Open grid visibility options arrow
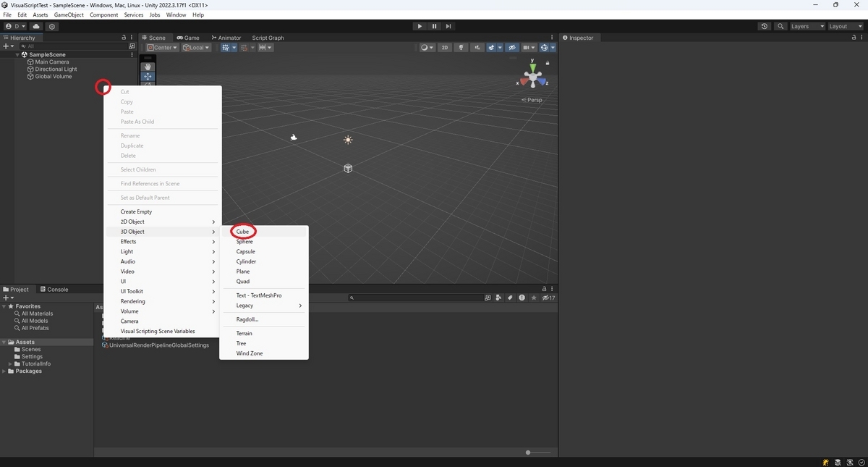 click(235, 48)
